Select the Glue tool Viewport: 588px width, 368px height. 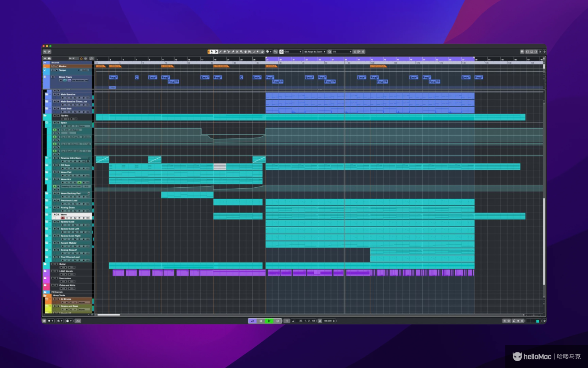point(233,52)
